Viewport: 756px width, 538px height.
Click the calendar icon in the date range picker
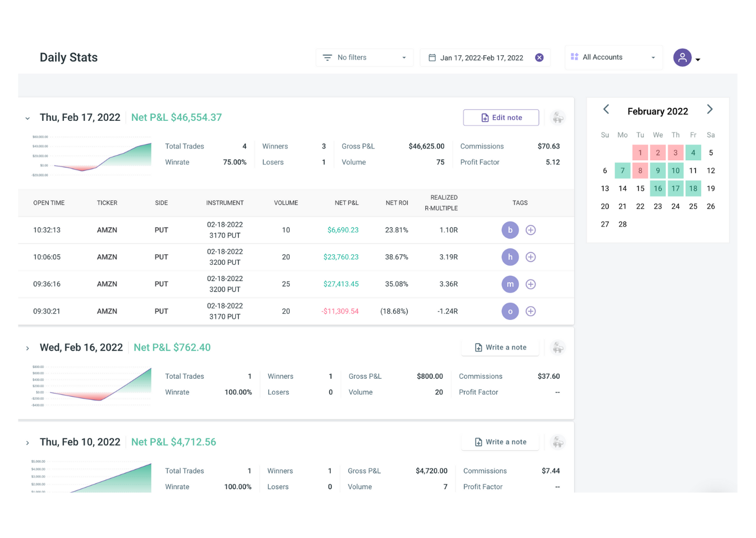[x=432, y=57]
